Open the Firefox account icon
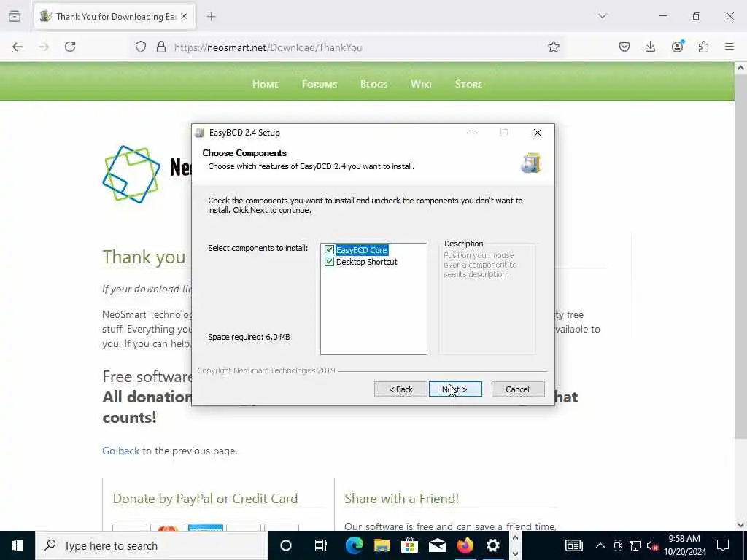 click(677, 47)
